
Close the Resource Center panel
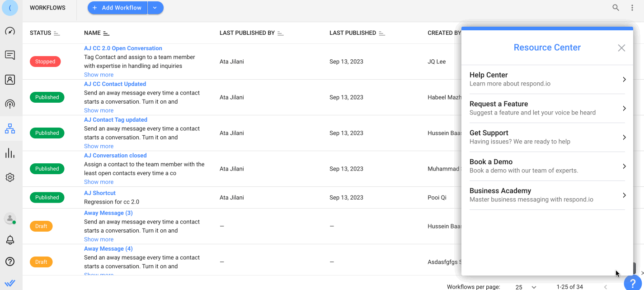[621, 48]
